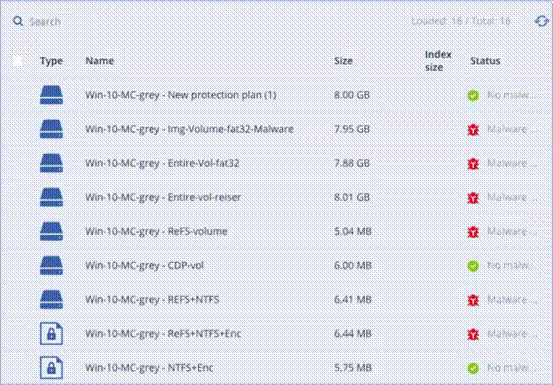Sort by the Name column header

click(x=99, y=61)
